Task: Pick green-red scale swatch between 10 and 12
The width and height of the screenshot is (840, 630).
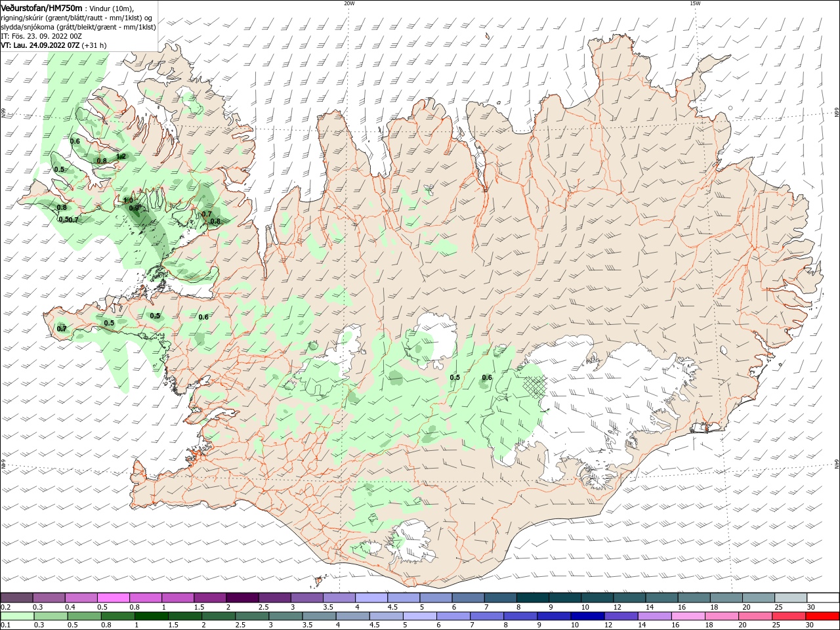Action: [587, 616]
